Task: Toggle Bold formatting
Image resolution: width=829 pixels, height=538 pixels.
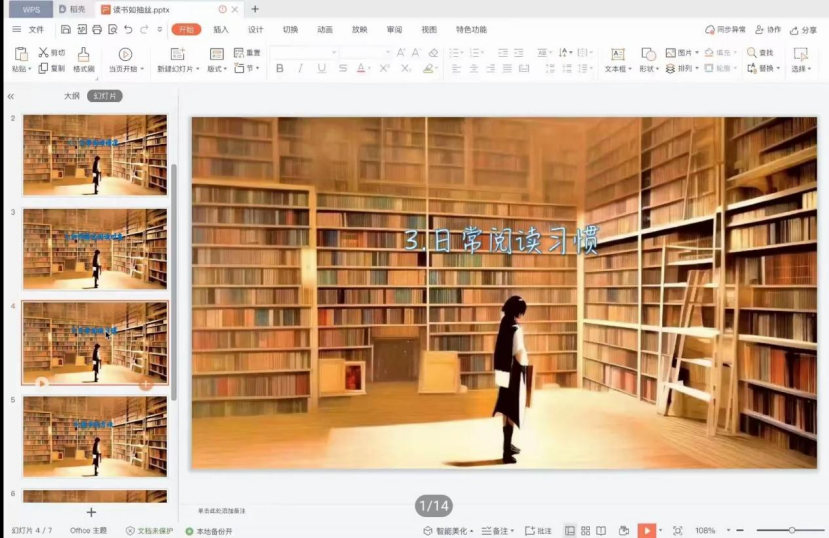Action: click(279, 69)
